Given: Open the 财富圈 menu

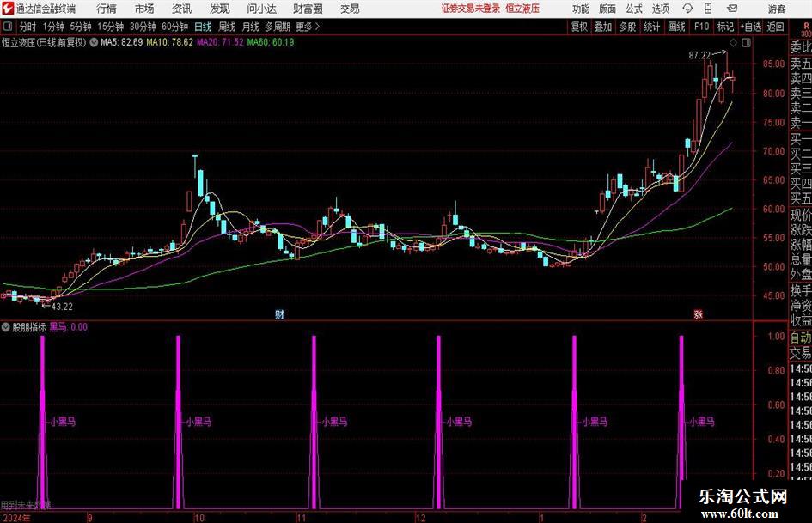Looking at the screenshot, I should point(308,9).
